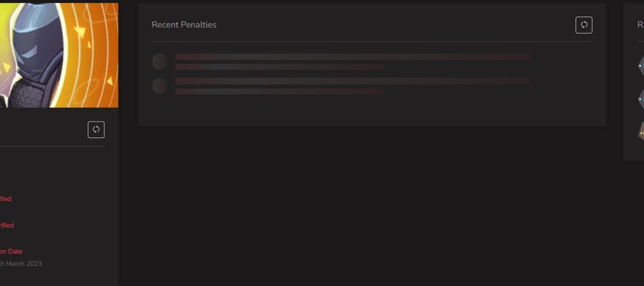The image size is (644, 286).
Task: Select second penalty's short placeholder bar
Action: 280,92
